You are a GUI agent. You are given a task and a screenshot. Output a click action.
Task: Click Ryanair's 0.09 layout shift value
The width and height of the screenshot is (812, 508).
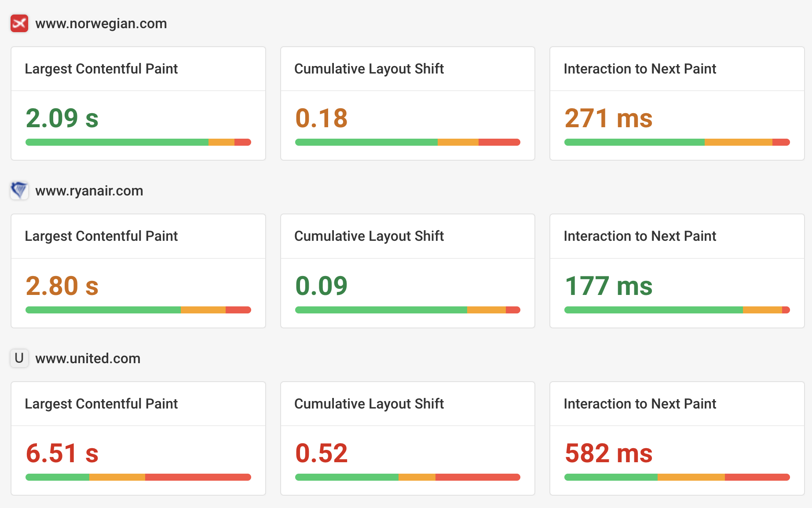tap(321, 286)
